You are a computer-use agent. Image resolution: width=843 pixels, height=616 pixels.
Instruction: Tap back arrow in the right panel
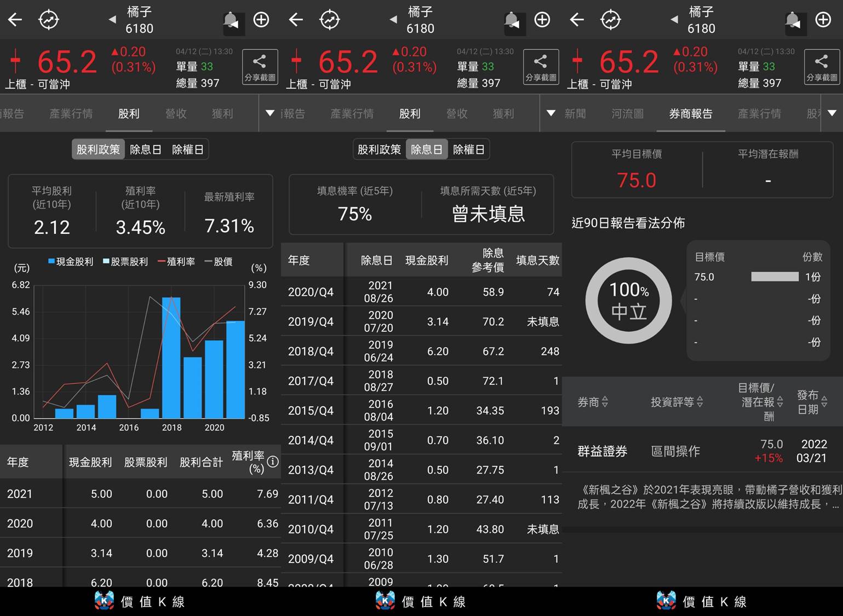(x=577, y=20)
